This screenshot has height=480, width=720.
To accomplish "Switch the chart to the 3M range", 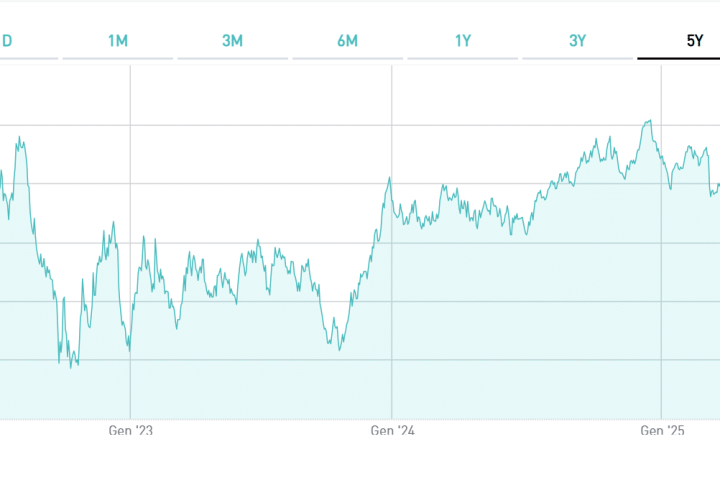I will point(233,41).
